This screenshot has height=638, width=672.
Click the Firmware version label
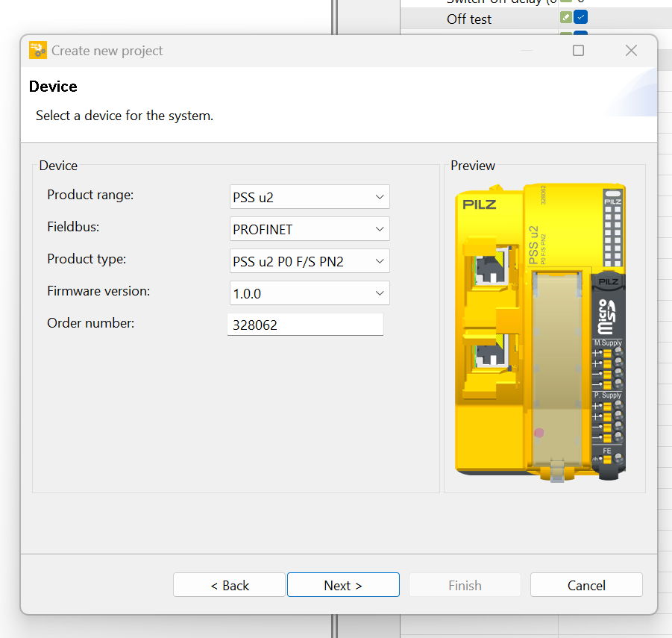(98, 291)
